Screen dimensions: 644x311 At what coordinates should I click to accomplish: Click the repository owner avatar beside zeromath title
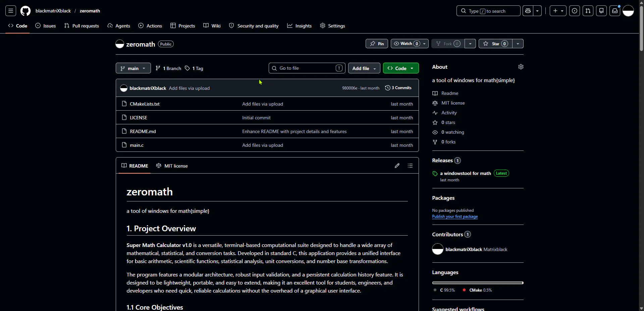[120, 44]
